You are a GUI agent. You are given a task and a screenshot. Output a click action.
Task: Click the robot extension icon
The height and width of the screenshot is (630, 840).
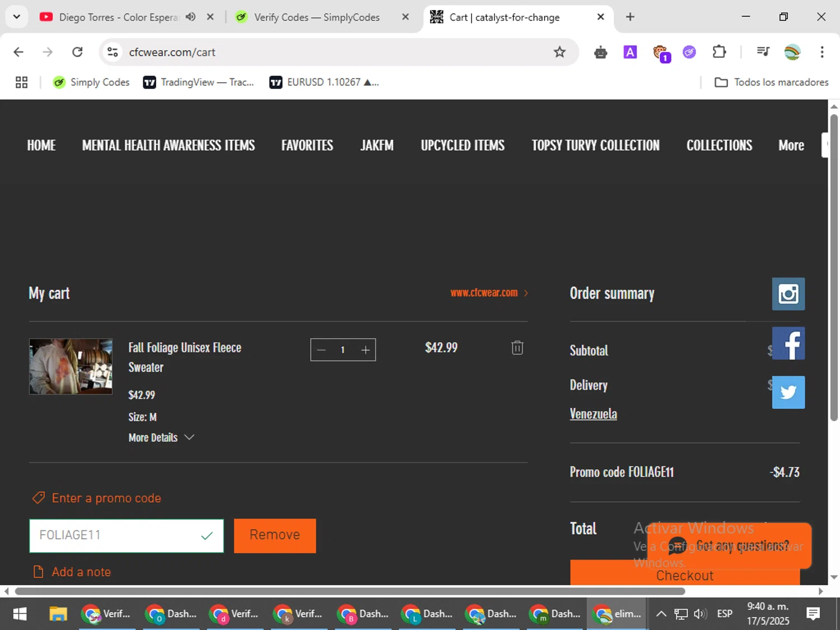pyautogui.click(x=600, y=53)
